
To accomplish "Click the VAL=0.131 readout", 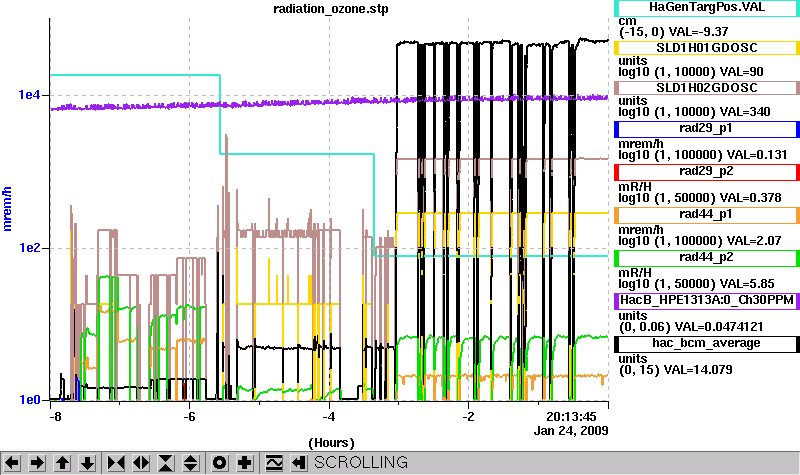I will (x=757, y=155).
